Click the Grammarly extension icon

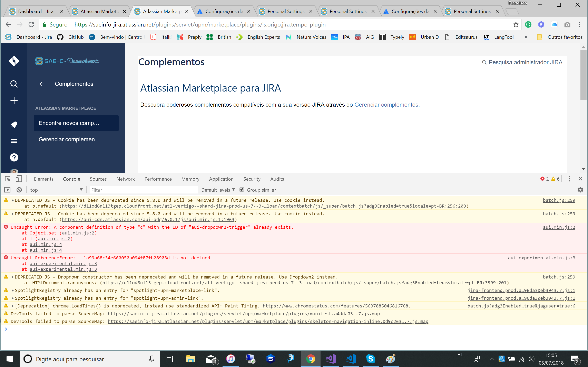pos(528,24)
